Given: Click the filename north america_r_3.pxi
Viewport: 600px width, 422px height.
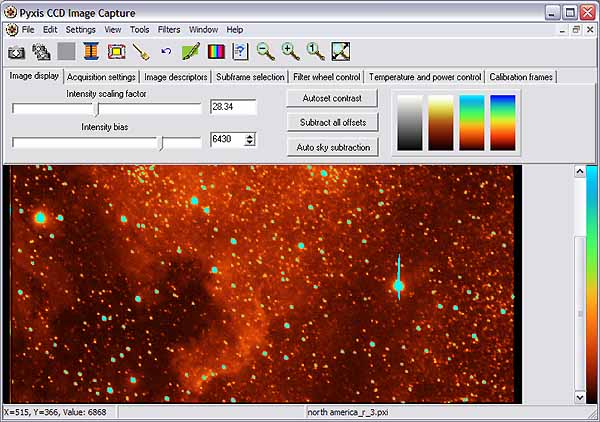Looking at the screenshot, I should point(348,412).
